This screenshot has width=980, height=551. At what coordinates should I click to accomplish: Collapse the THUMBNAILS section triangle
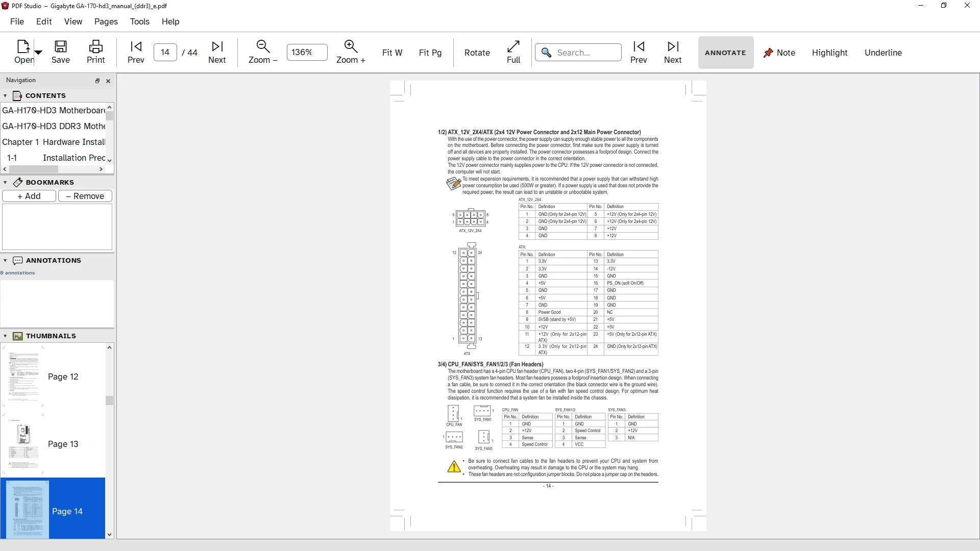click(5, 336)
